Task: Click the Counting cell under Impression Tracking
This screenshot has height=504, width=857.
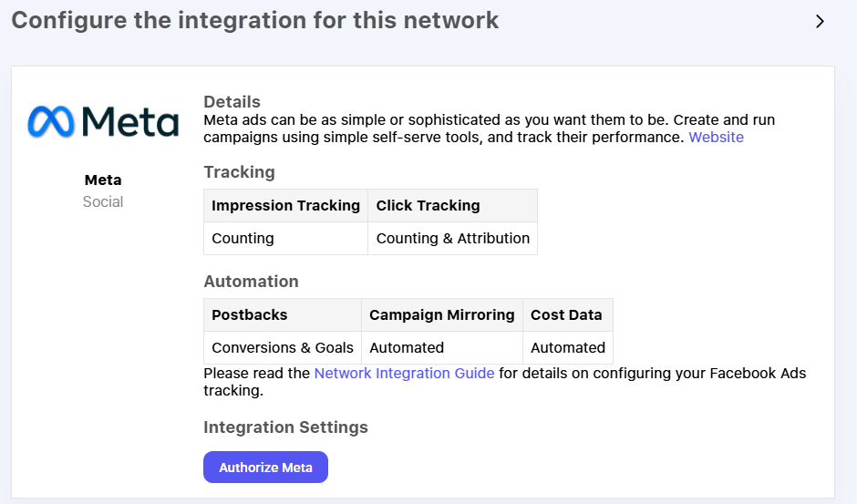Action: [x=286, y=239]
